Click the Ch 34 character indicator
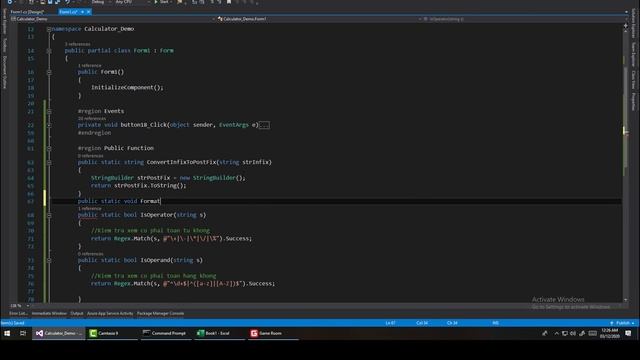The width and height of the screenshot is (640, 360). coord(452,323)
